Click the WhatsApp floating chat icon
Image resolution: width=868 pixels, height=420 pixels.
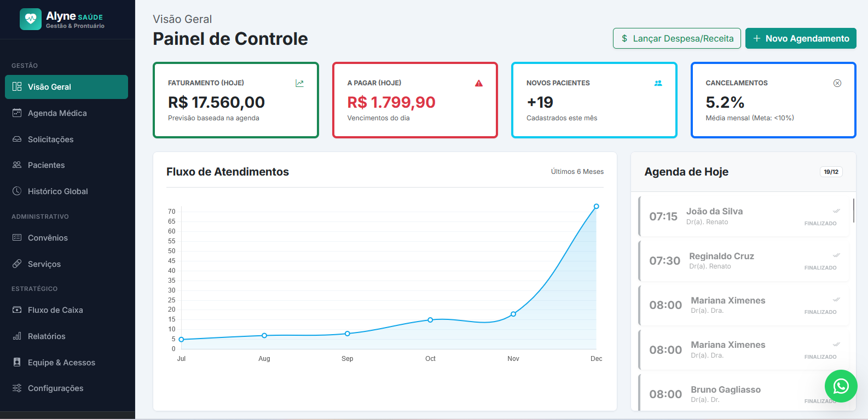click(841, 386)
